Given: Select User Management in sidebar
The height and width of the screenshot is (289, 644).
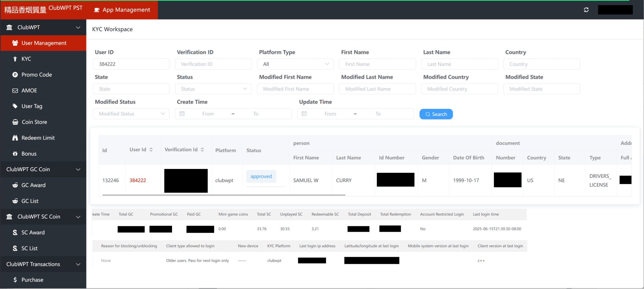Looking at the screenshot, I should (43, 43).
